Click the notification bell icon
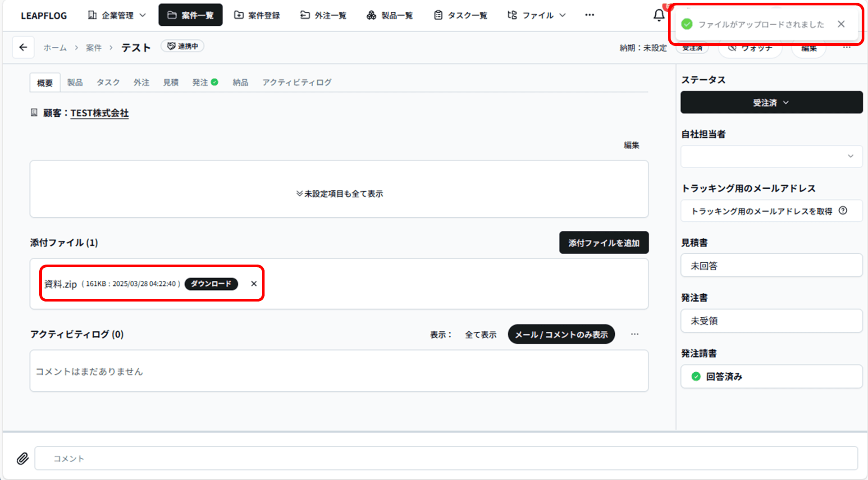 [658, 15]
